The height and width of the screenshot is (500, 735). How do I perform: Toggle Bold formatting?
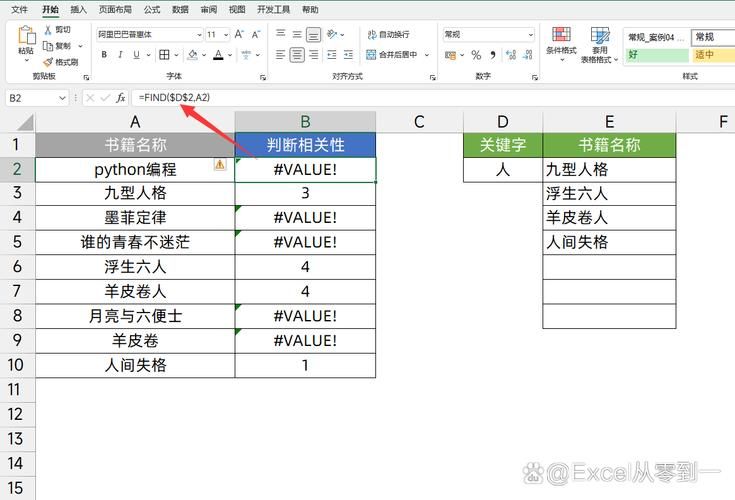coord(103,55)
